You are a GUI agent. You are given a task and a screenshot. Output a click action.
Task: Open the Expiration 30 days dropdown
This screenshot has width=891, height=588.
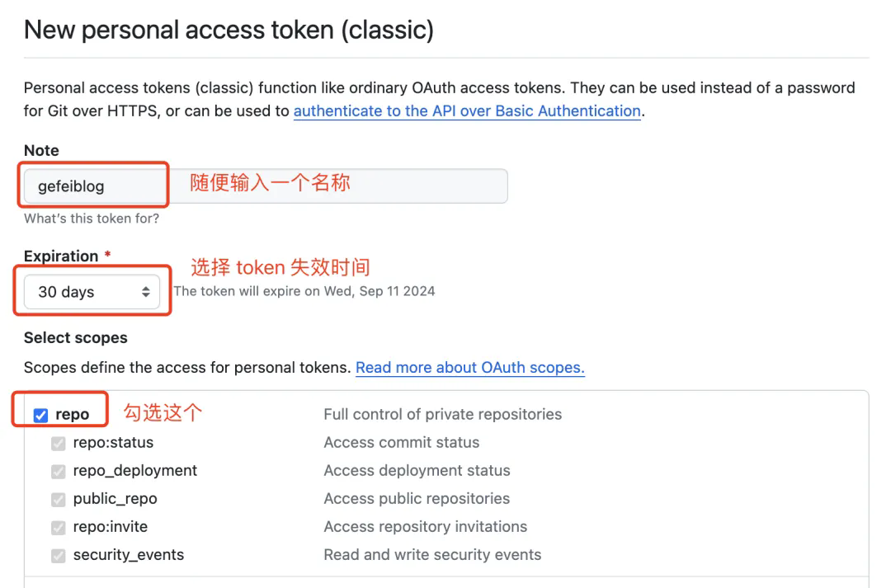pyautogui.click(x=92, y=291)
